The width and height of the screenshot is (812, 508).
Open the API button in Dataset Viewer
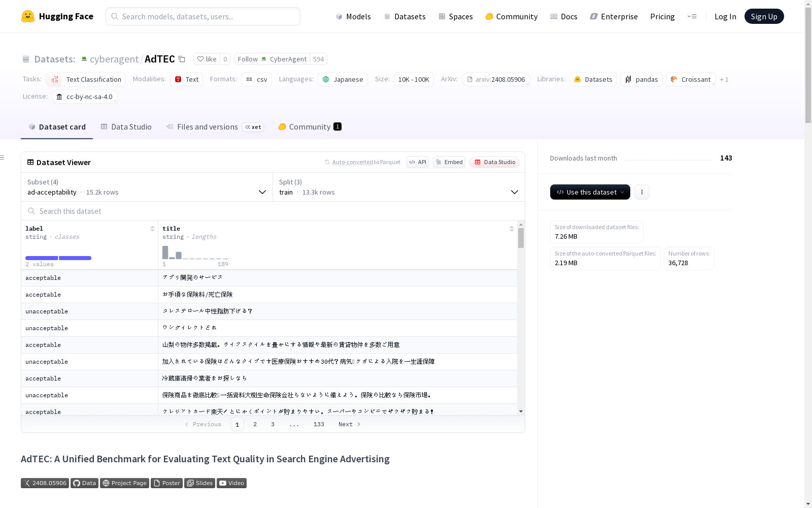tap(418, 162)
